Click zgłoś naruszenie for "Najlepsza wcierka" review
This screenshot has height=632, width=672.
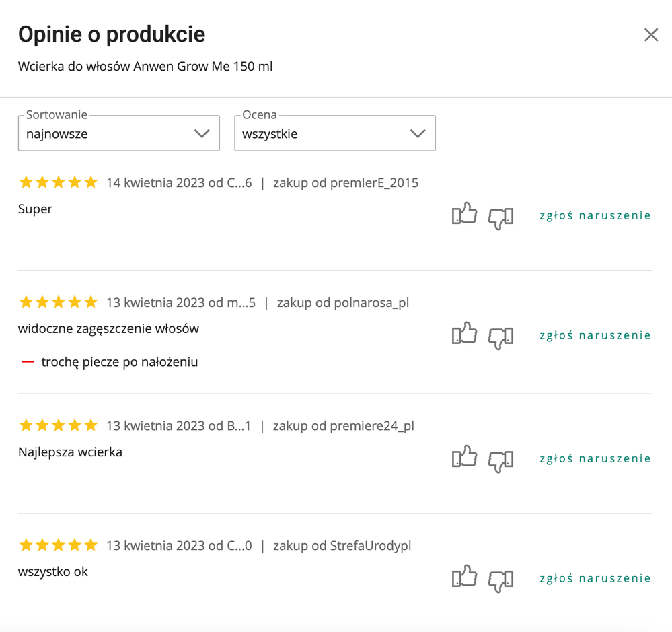tap(595, 459)
